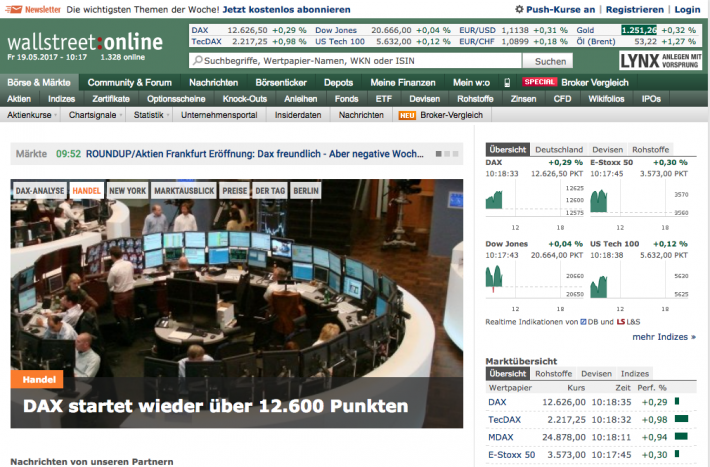Click the Suchen button
The image size is (710, 467).
click(550, 61)
